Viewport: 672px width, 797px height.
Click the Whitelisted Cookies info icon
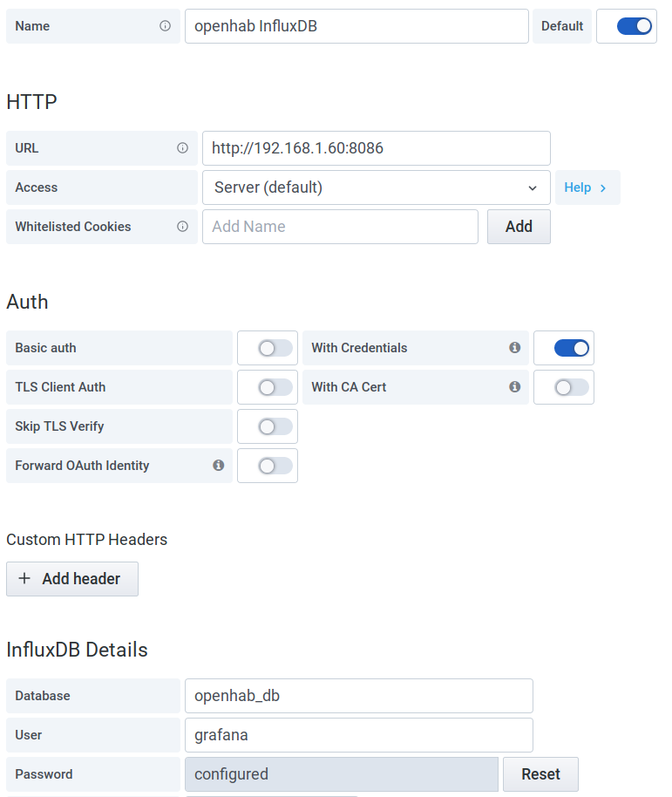click(x=182, y=227)
